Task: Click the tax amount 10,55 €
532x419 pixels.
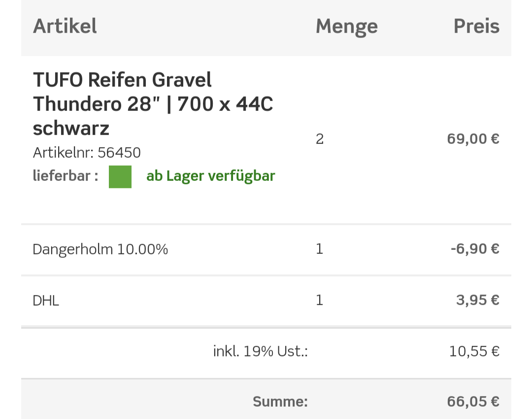Action: tap(474, 351)
